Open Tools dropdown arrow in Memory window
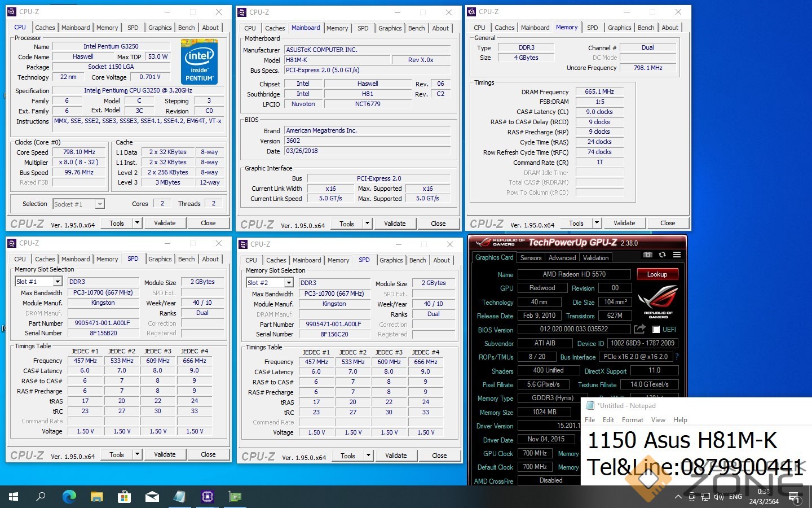 pos(597,223)
